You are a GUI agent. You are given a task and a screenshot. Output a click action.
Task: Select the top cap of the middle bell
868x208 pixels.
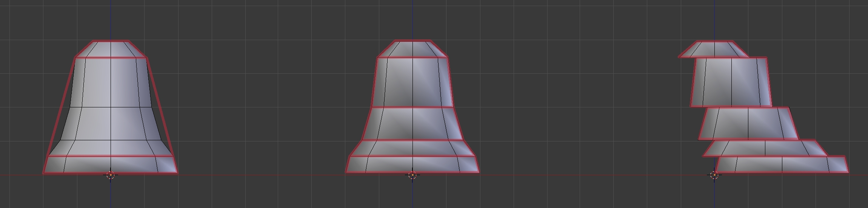[x=412, y=49]
